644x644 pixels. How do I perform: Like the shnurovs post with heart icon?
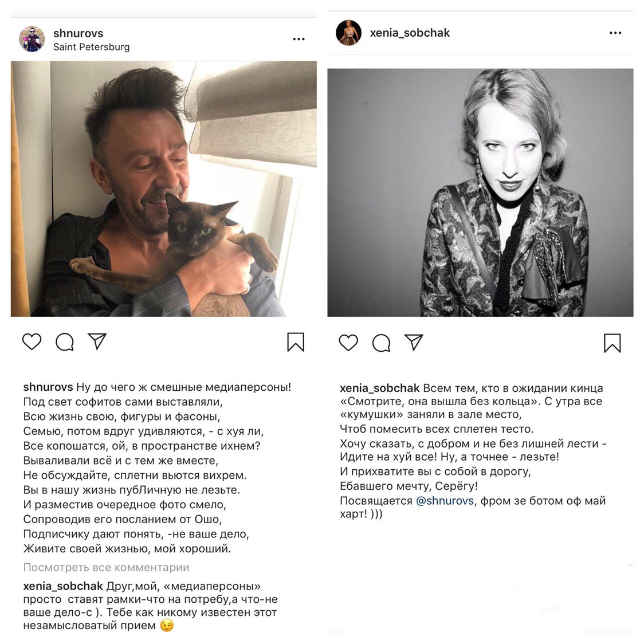point(32,341)
